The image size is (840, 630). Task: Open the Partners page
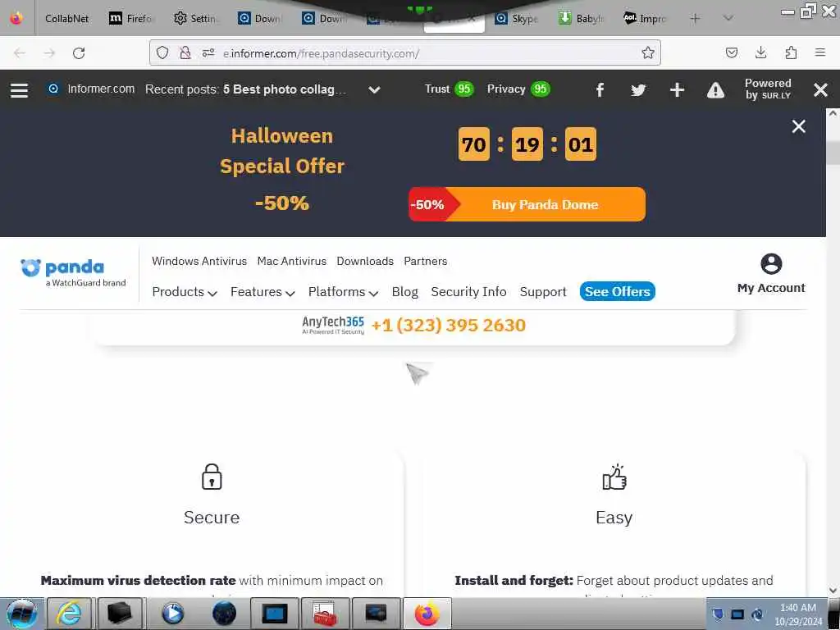pyautogui.click(x=426, y=261)
